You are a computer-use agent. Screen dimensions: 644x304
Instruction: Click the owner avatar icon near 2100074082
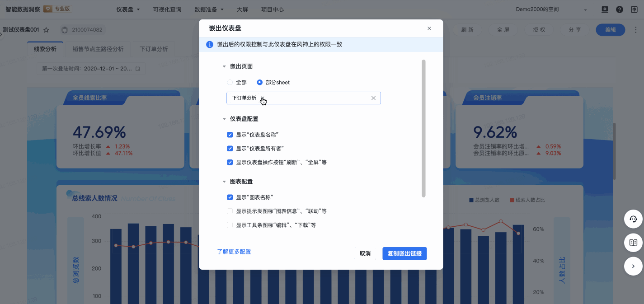pos(65,30)
